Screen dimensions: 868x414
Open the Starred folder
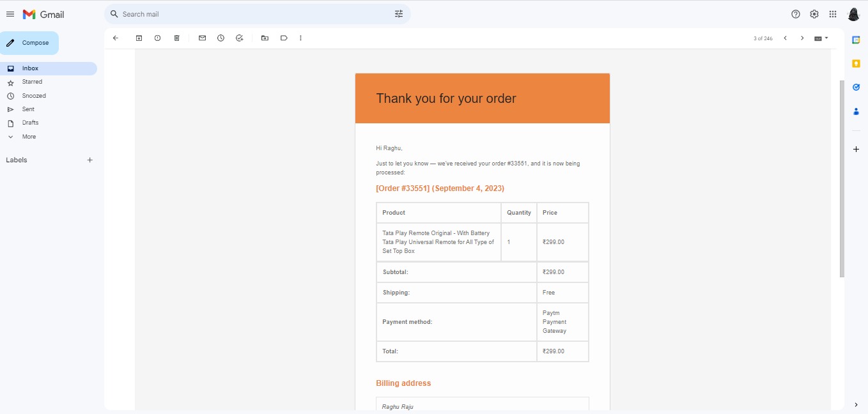tap(32, 82)
